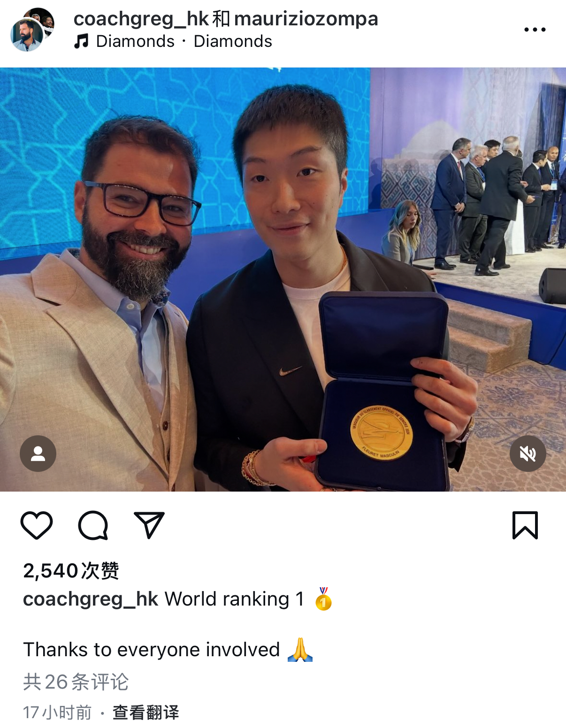Show tagged people via person icon
This screenshot has height=728, width=566.
coord(38,454)
